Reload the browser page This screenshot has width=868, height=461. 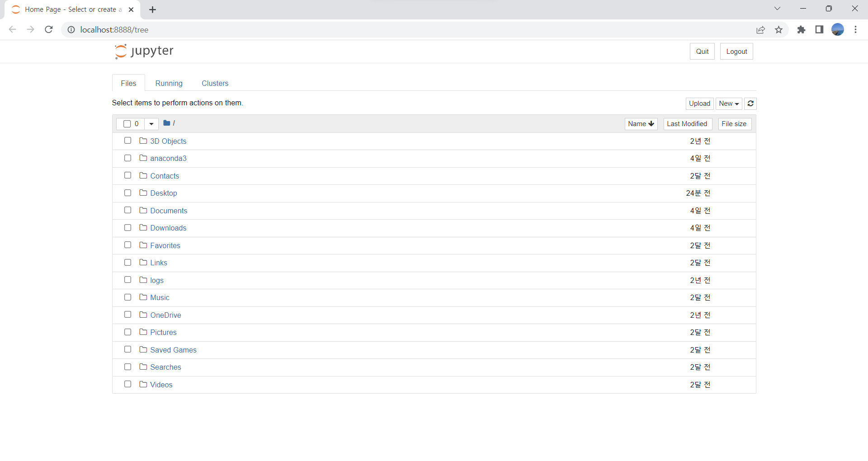pyautogui.click(x=49, y=30)
